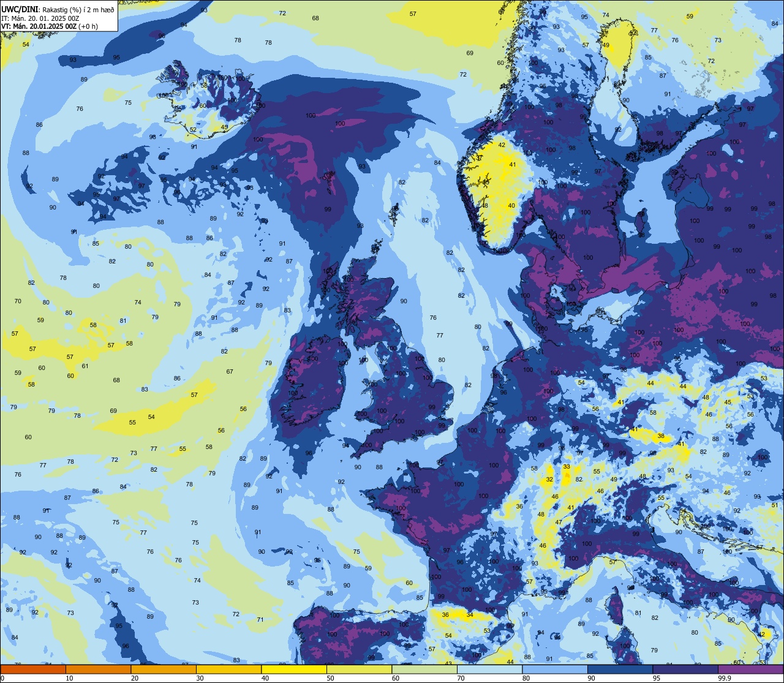Click the 'VT: Mán. 20.01.2025 00Z (+0 h)' line
Viewport: 784px width, 683px height.
point(50,26)
